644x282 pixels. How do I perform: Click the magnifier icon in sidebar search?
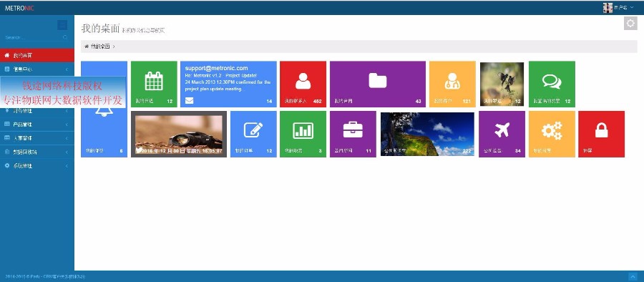coord(65,37)
